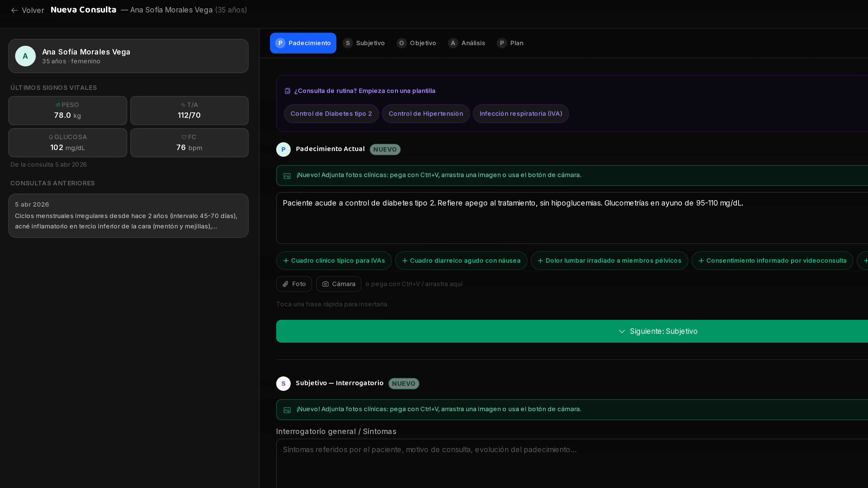Click the P badge next to Padecimiento Actual

283,149
